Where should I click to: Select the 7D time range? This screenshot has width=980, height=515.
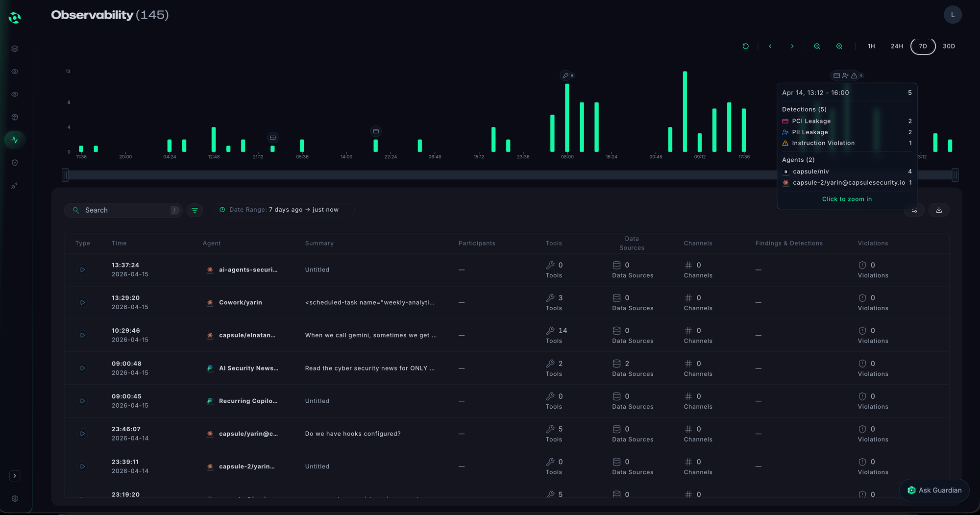coord(923,46)
